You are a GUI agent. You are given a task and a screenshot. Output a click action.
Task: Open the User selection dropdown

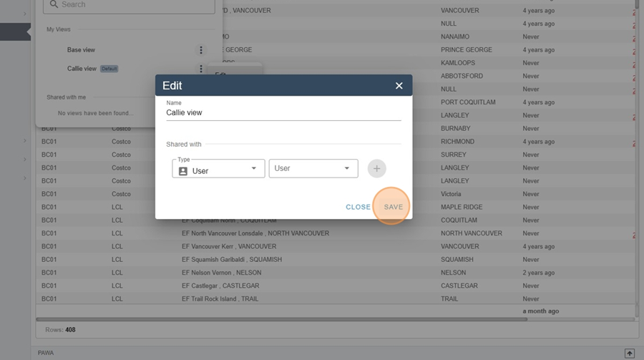point(313,168)
